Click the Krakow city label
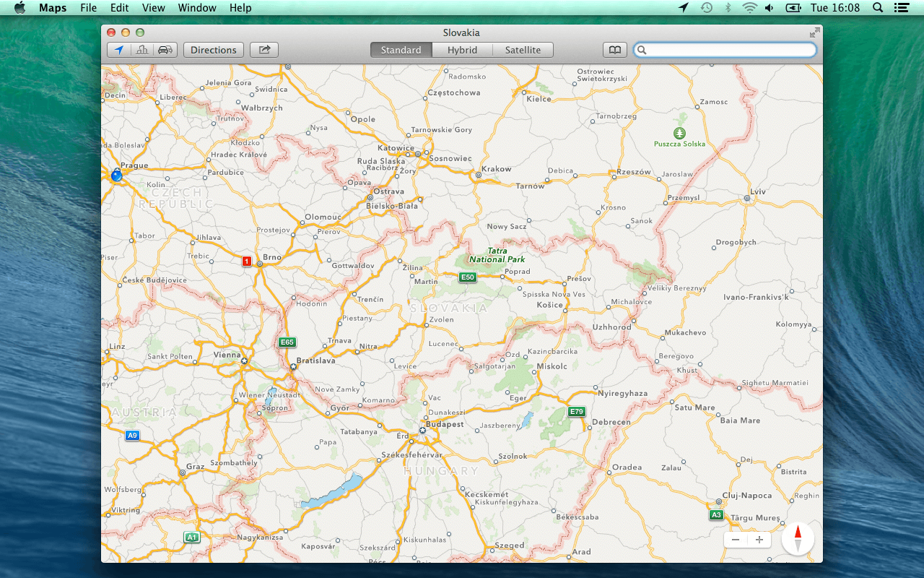The width and height of the screenshot is (924, 578). tap(497, 169)
